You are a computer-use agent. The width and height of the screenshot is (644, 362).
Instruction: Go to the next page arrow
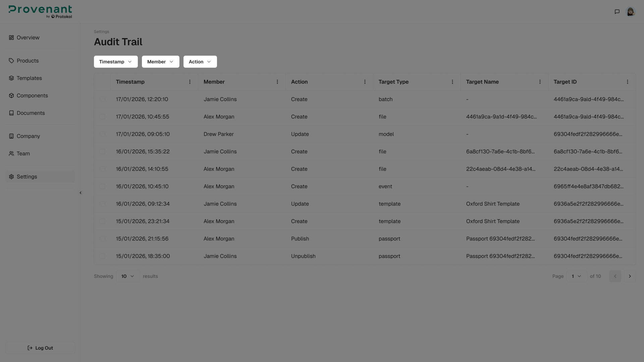pos(630,276)
